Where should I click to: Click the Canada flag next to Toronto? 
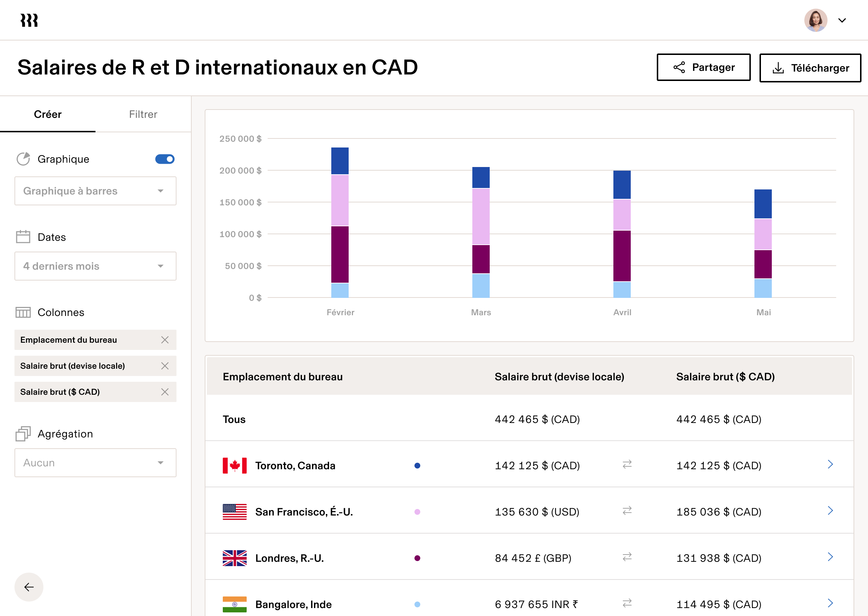[x=234, y=465]
